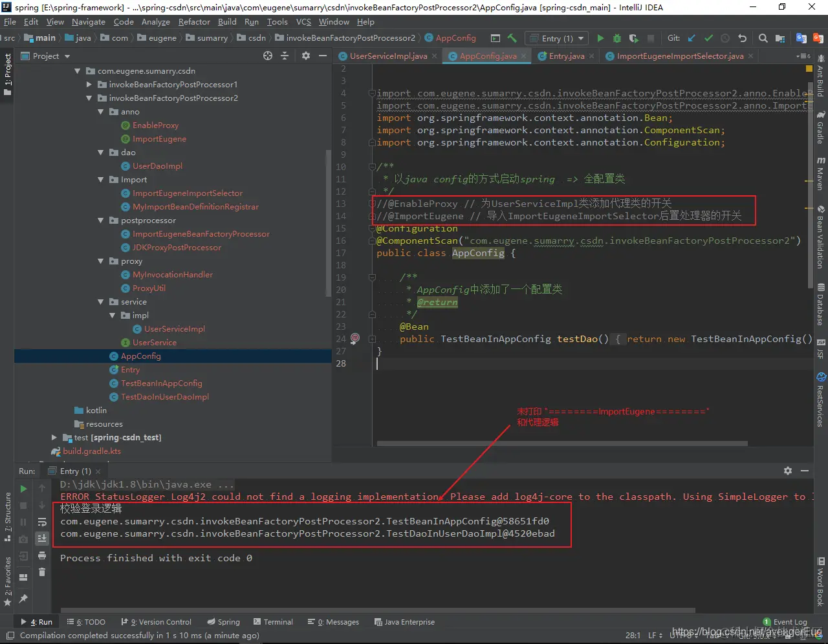Click Project panel locate target icon
The image size is (828, 644).
(268, 56)
